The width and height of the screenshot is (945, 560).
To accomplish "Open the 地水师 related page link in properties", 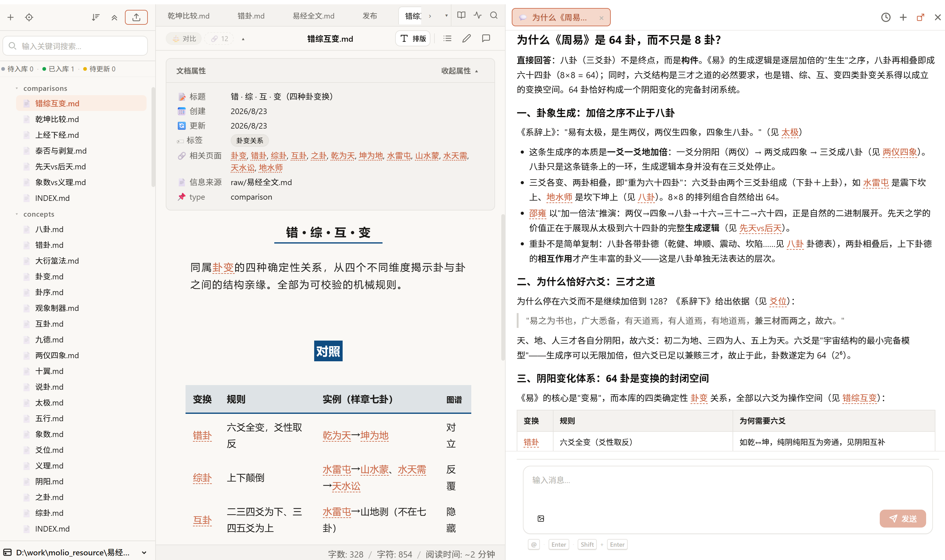I will pyautogui.click(x=271, y=168).
